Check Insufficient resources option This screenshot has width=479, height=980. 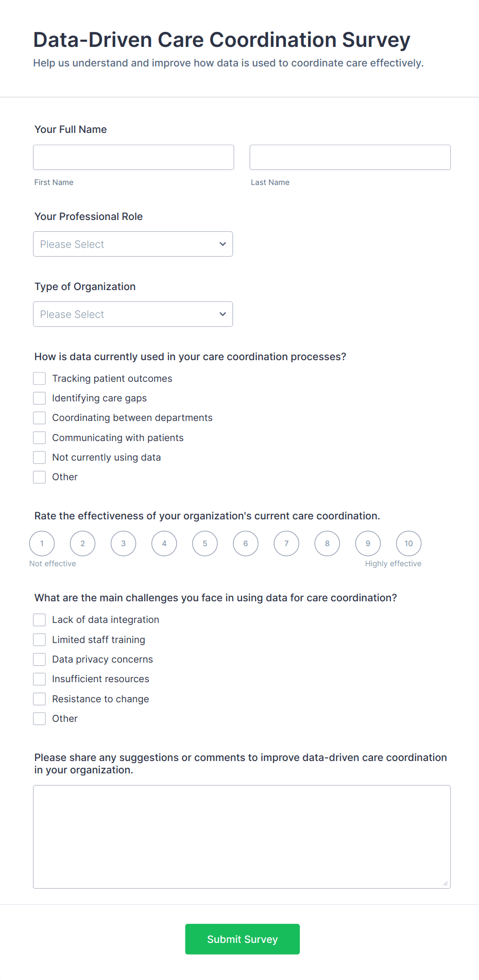(x=40, y=679)
